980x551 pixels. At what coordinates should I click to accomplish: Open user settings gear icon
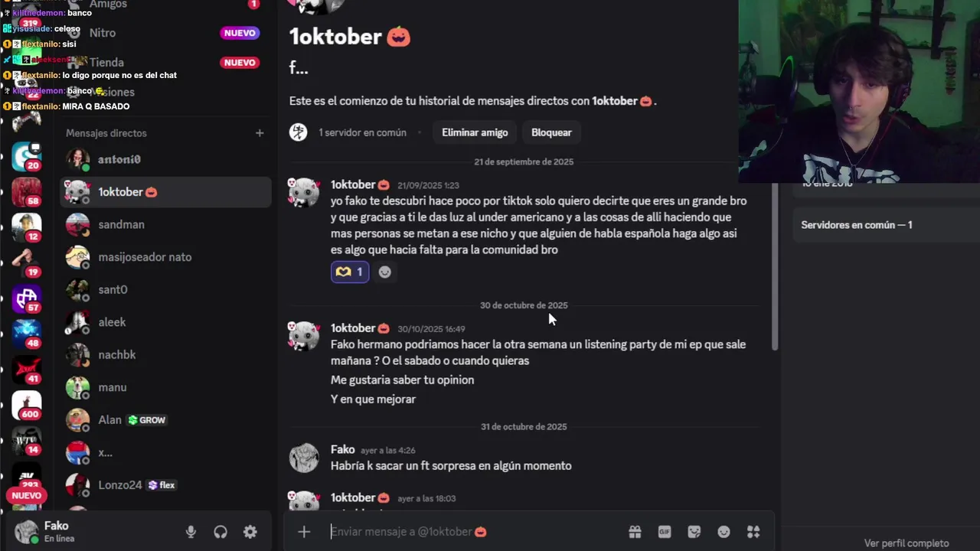(250, 532)
